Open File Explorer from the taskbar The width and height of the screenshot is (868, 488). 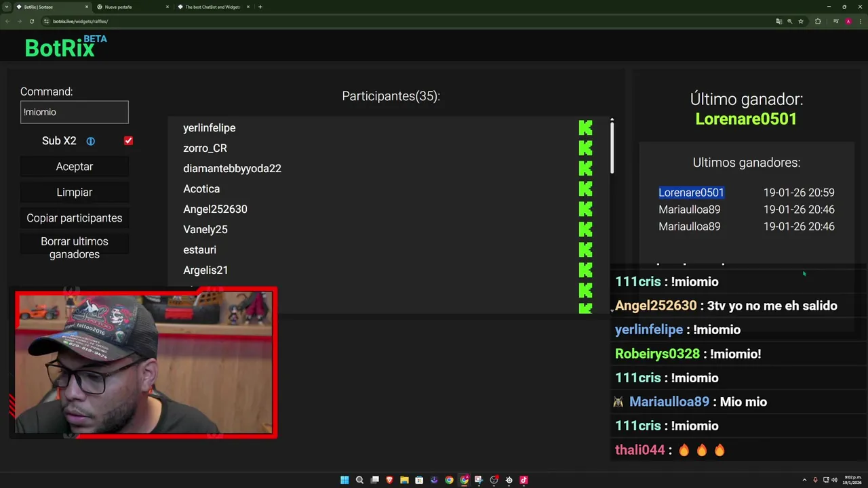click(x=404, y=480)
